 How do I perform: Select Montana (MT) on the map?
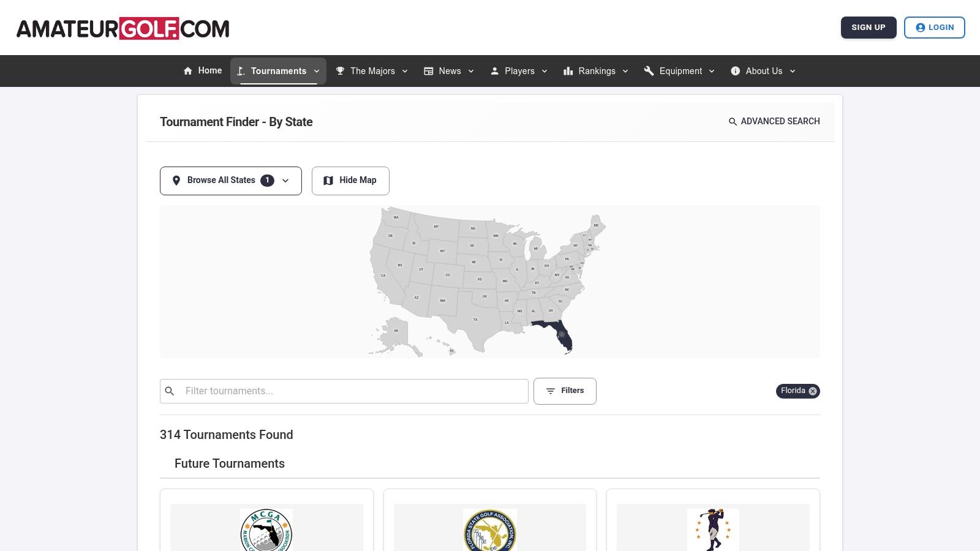pyautogui.click(x=436, y=227)
